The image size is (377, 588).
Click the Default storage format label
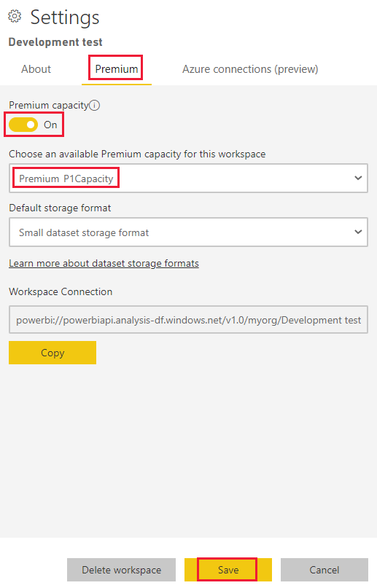(60, 208)
